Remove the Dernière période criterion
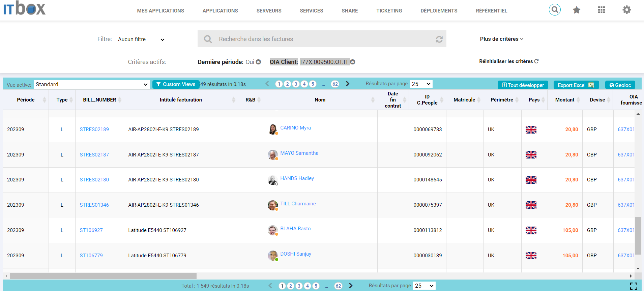Viewport: 644px width, 291px height. click(258, 62)
